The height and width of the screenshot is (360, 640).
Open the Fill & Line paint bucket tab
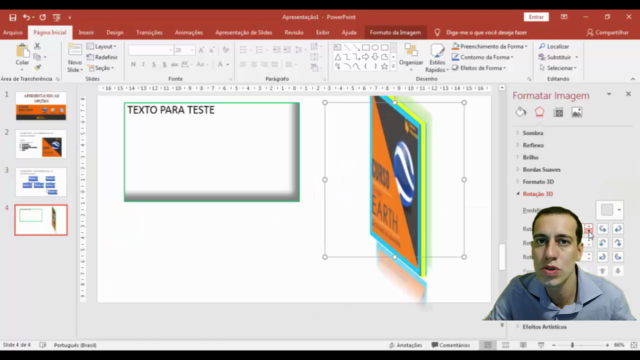tap(521, 112)
